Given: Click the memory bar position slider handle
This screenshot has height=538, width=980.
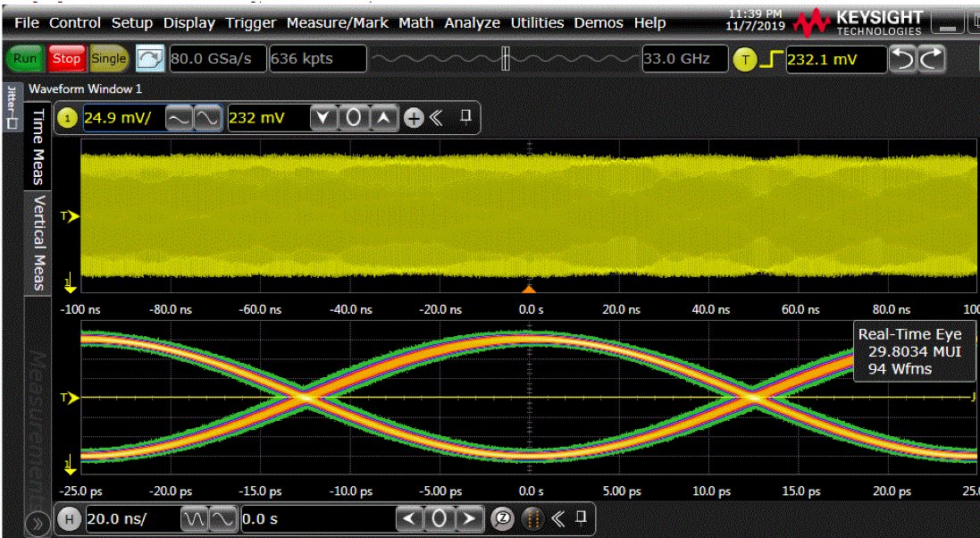Looking at the screenshot, I should [506, 59].
